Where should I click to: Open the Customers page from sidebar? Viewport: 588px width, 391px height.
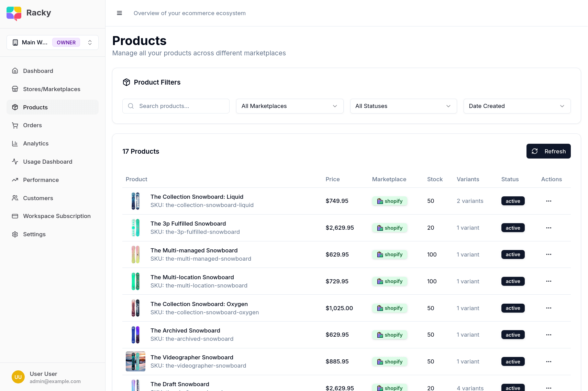pos(38,198)
